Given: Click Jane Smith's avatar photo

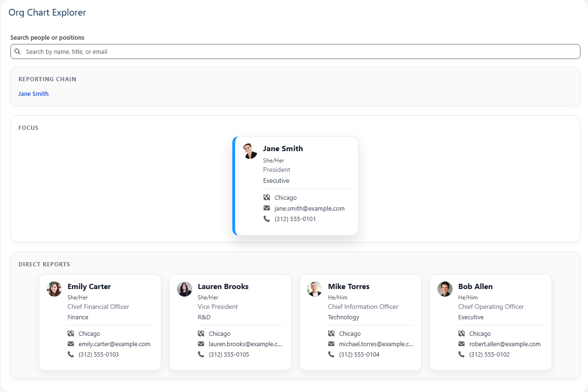Looking at the screenshot, I should click(250, 151).
